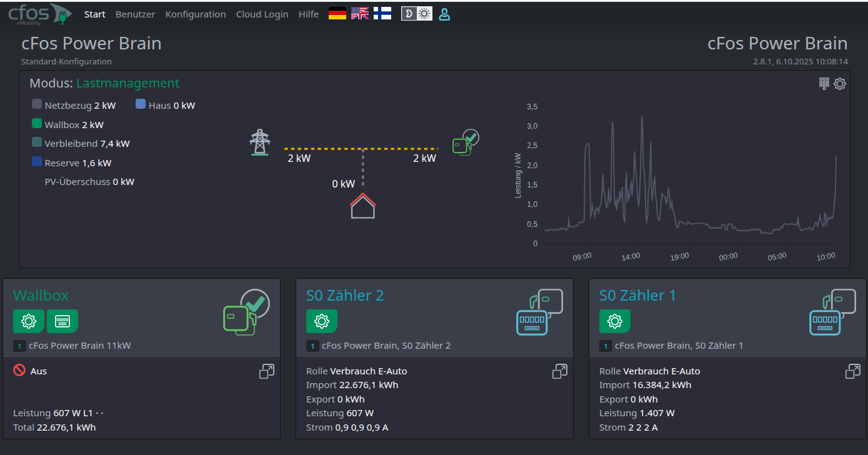Select the English UK flag icon
The image size is (868, 455).
[x=360, y=14]
